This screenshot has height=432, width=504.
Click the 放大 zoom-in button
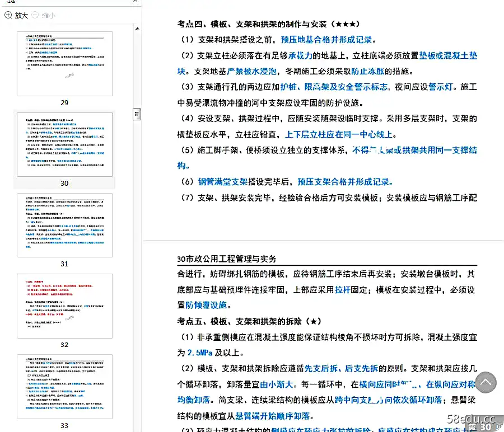click(16, 15)
